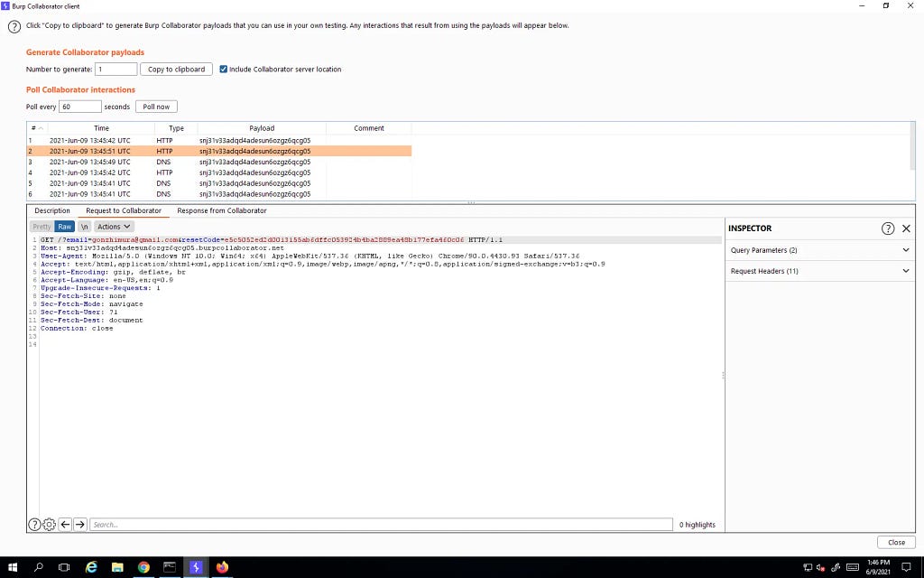Go to next search match arrow
Image resolution: width=924 pixels, height=578 pixels.
tap(80, 525)
